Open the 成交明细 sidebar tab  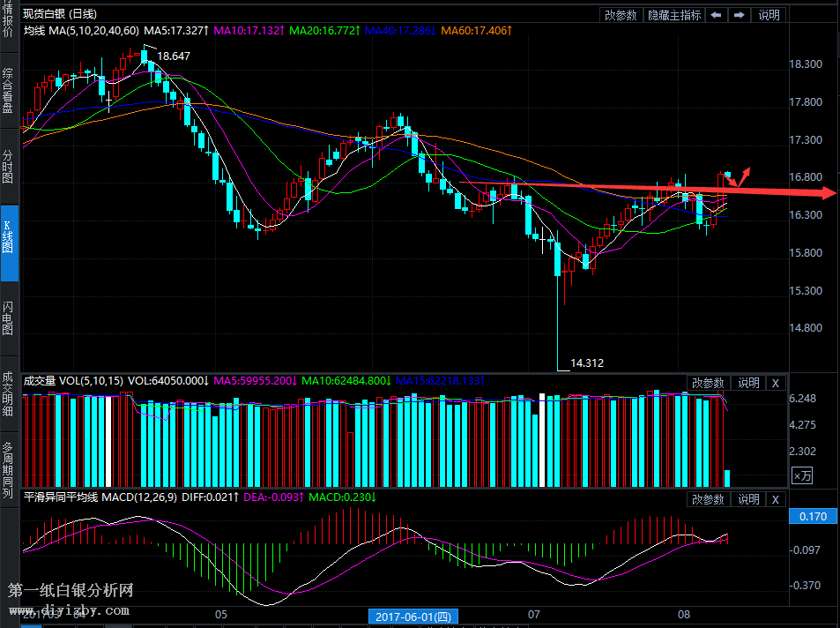click(x=9, y=392)
